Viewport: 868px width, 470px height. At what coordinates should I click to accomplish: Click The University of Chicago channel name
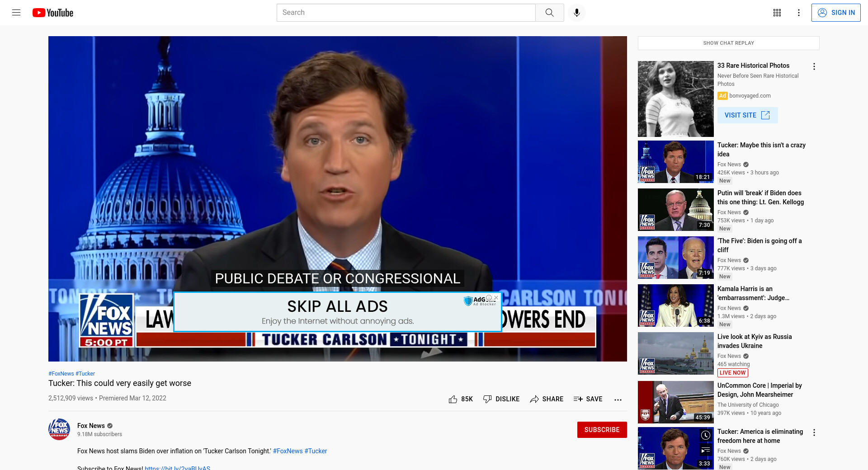[x=748, y=405]
